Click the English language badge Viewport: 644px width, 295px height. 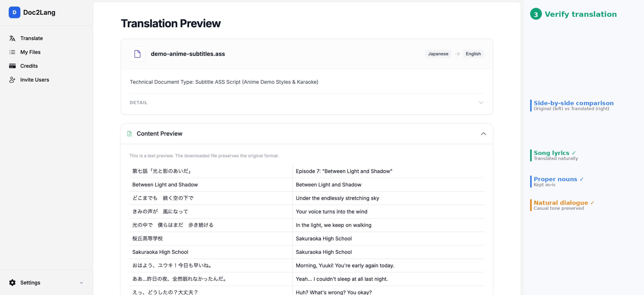(473, 54)
